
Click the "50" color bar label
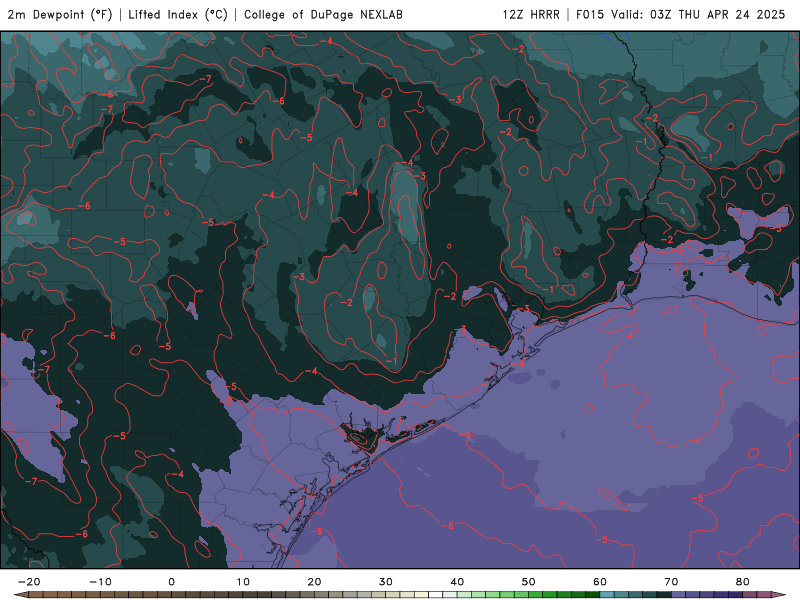tap(529, 582)
